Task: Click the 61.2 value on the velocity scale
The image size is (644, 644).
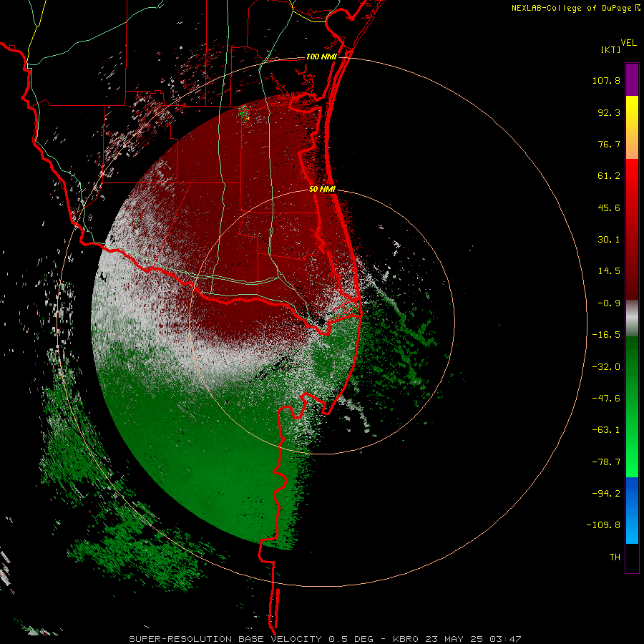Action: [x=609, y=176]
